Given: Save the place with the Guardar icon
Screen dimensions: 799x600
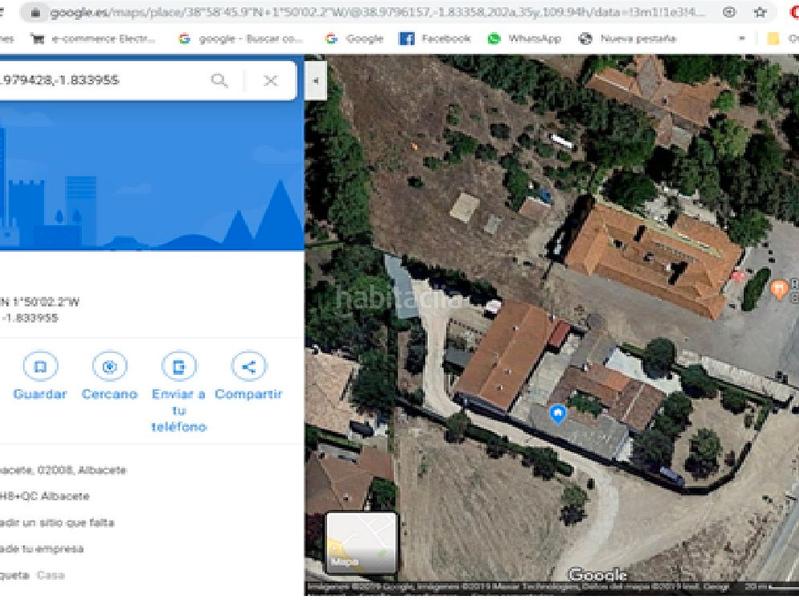Looking at the screenshot, I should click(40, 367).
